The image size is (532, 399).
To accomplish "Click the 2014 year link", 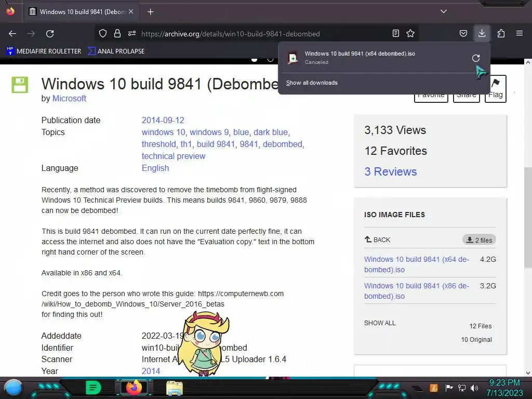I will point(151,371).
